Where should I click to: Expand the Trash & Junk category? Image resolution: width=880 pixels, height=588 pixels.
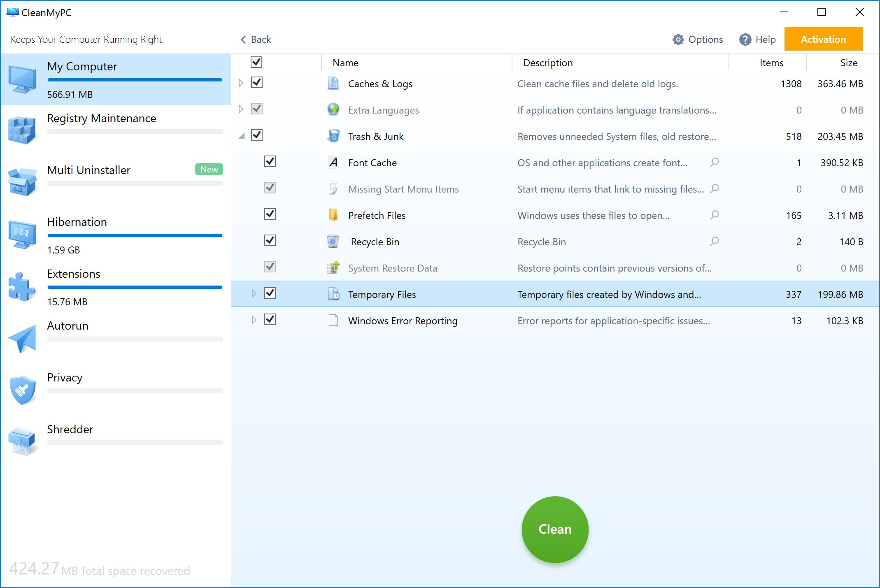240,136
